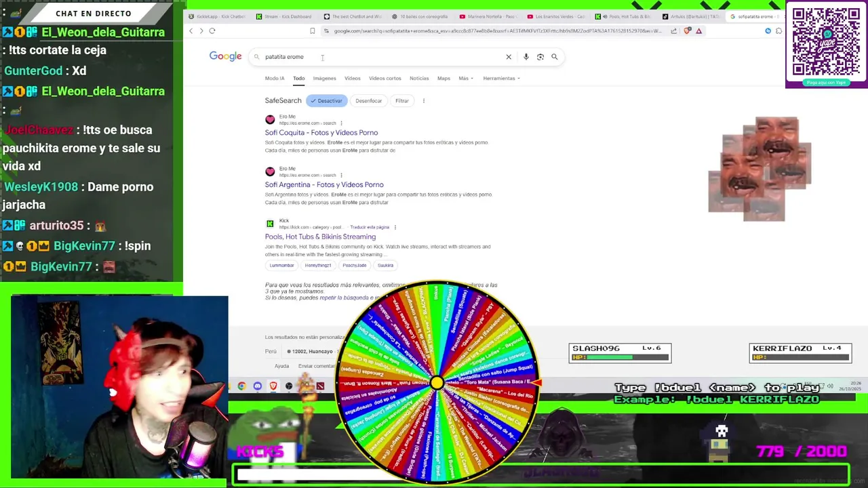Image resolution: width=868 pixels, height=488 pixels.
Task: Click the Yape QR code overlay
Action: [826, 42]
